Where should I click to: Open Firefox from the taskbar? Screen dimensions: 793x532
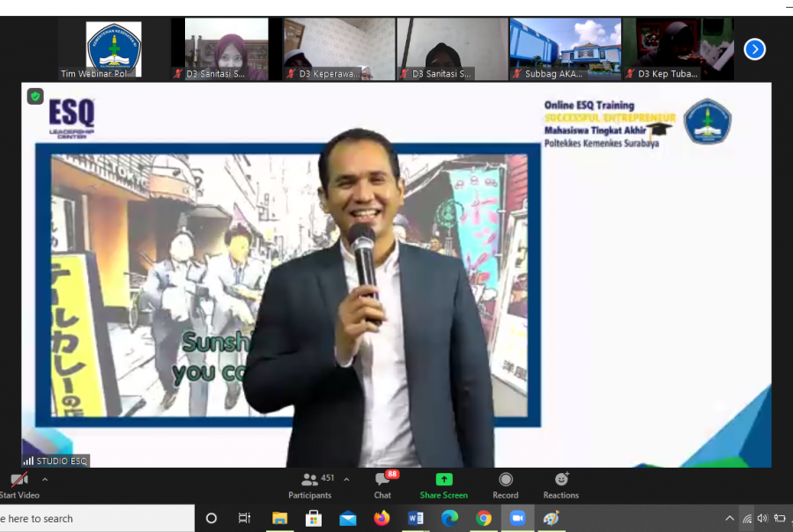tap(382, 518)
